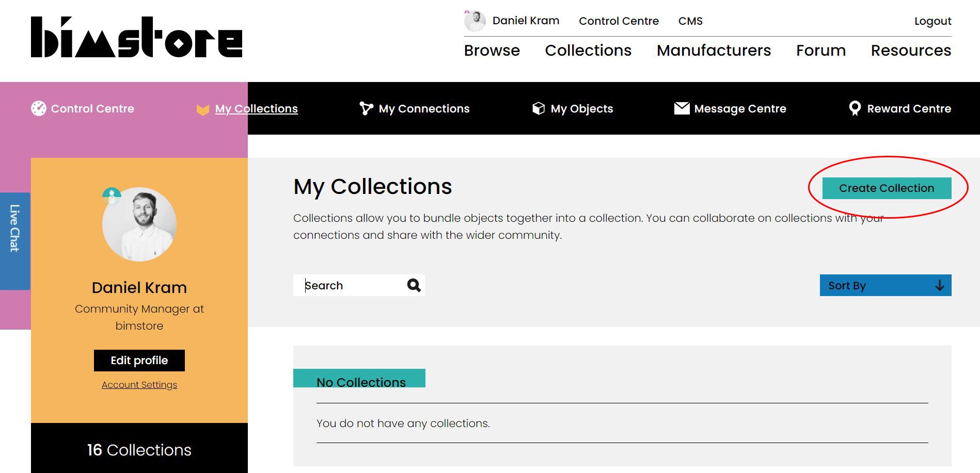Click the bimstore logo
980x473 pixels.
click(137, 37)
